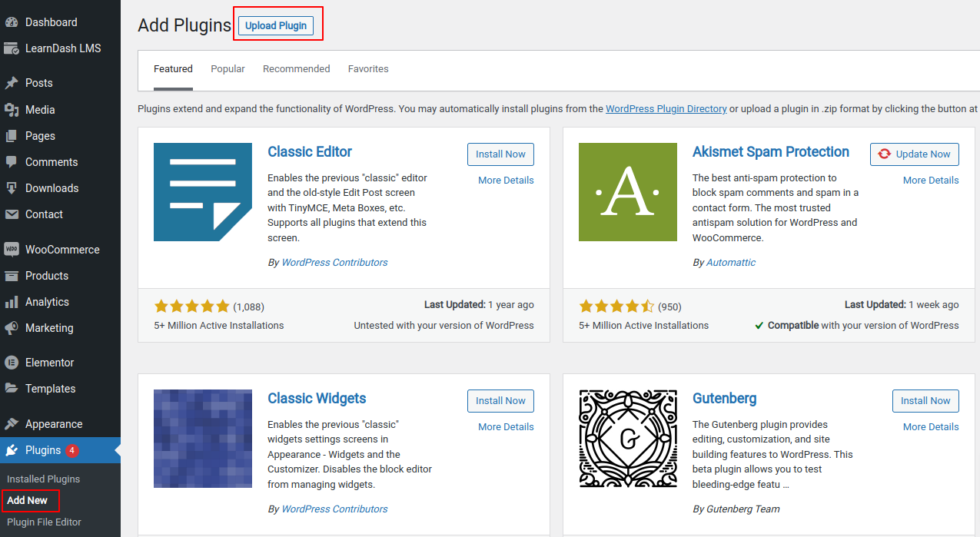The height and width of the screenshot is (537, 980).
Task: Install the Classic Editor plugin
Action: [x=500, y=154]
